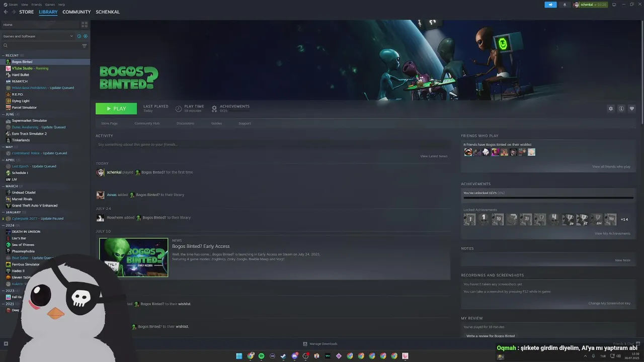The width and height of the screenshot is (644, 362).
Task: Click the back navigation arrow
Action: [6, 12]
